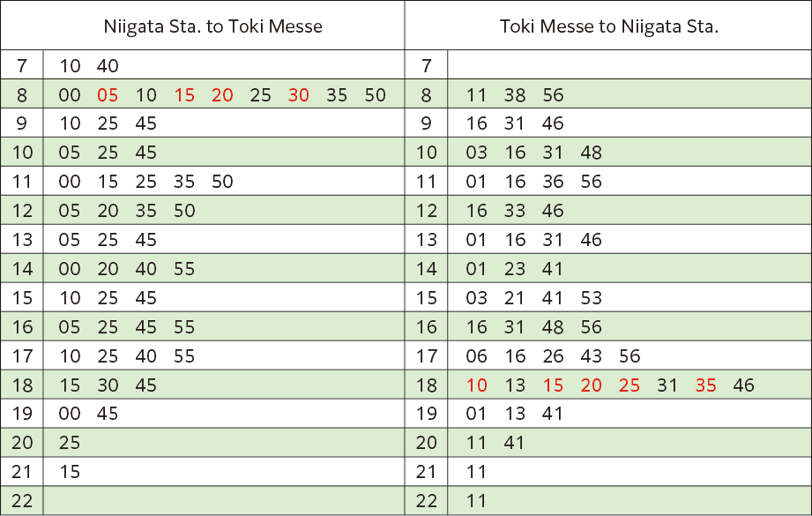Choose the 7:40 departure from Niigata Sta.
Screen dimensions: 812x516
point(108,65)
